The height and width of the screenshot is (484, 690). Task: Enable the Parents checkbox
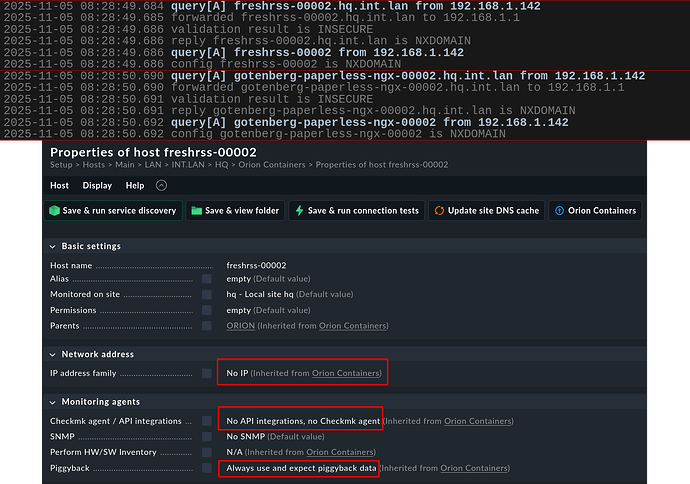pyautogui.click(x=207, y=326)
